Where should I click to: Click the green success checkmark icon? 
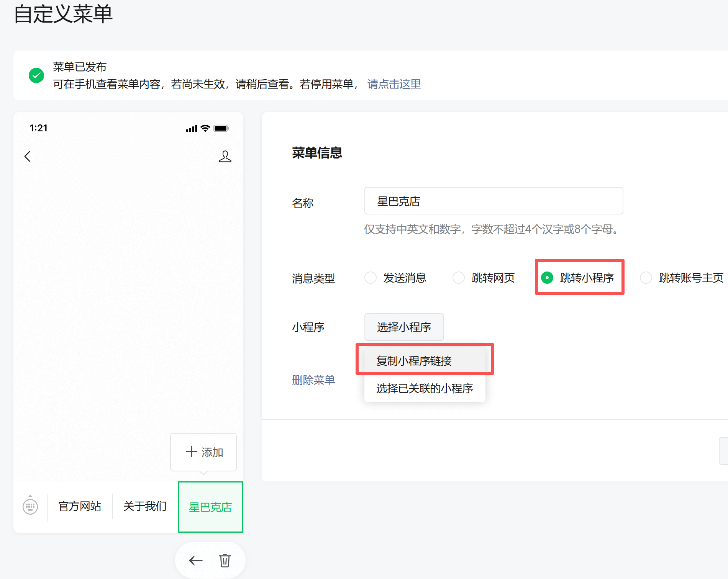tap(36, 75)
